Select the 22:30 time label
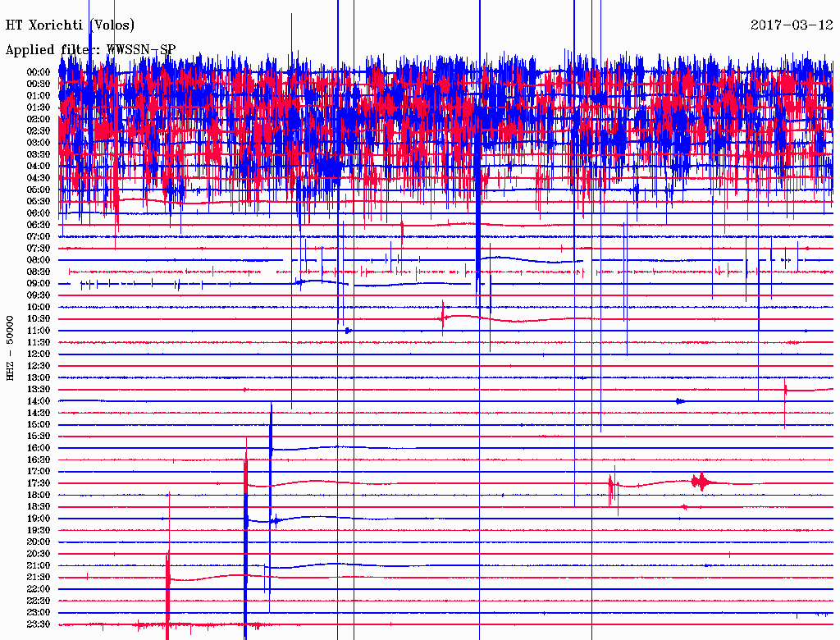This screenshot has width=840, height=640. coord(39,601)
